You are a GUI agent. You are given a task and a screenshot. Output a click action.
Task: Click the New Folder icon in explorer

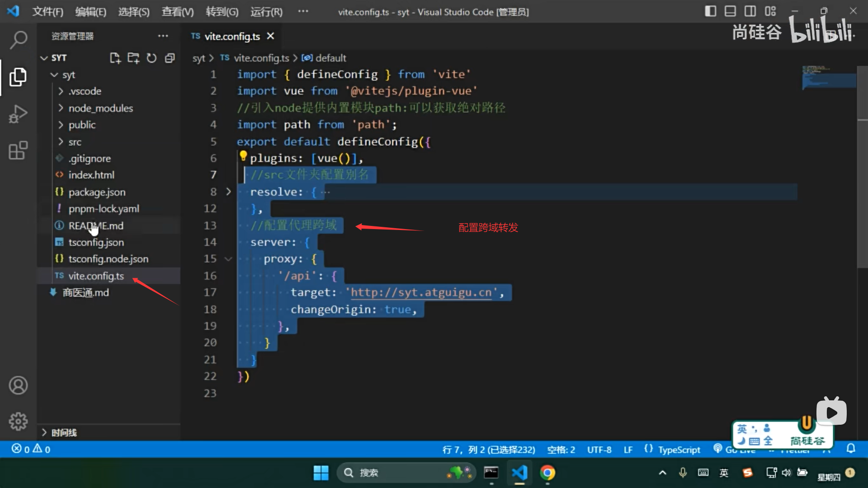tap(133, 58)
